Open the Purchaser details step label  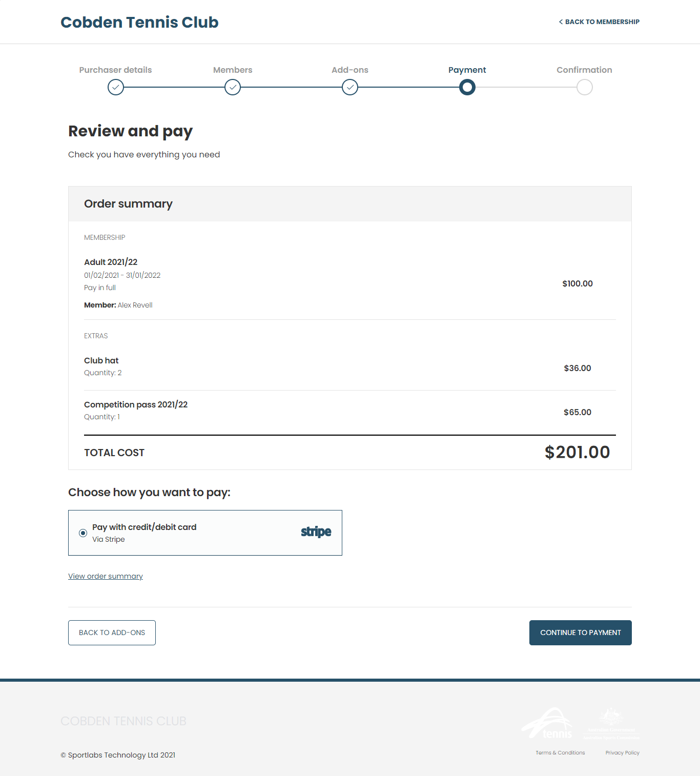click(116, 70)
